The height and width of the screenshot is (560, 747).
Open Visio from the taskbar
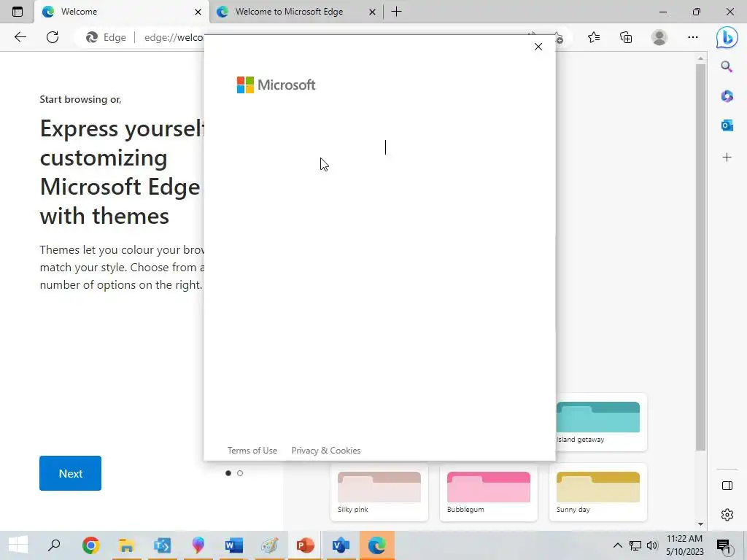point(341,545)
